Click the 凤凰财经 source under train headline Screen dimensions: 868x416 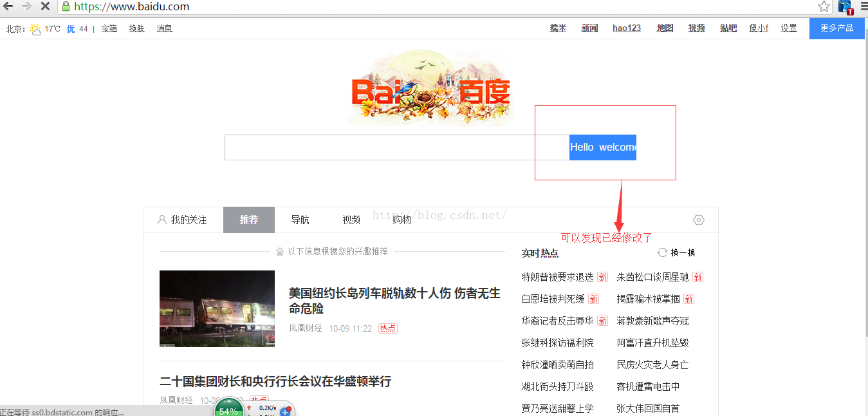click(x=306, y=328)
